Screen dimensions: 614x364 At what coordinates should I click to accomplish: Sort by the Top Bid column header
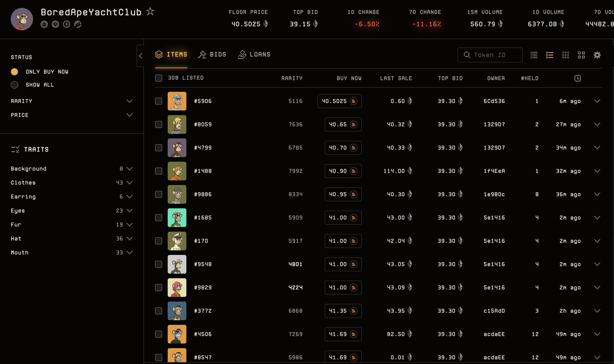pos(450,78)
